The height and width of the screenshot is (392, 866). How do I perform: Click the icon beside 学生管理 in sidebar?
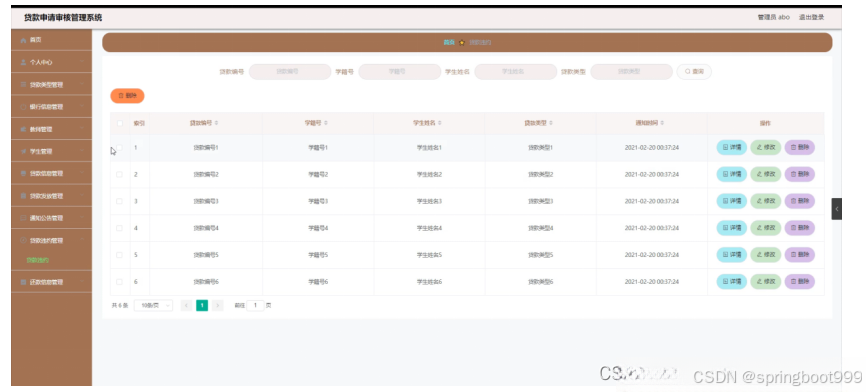tap(23, 151)
